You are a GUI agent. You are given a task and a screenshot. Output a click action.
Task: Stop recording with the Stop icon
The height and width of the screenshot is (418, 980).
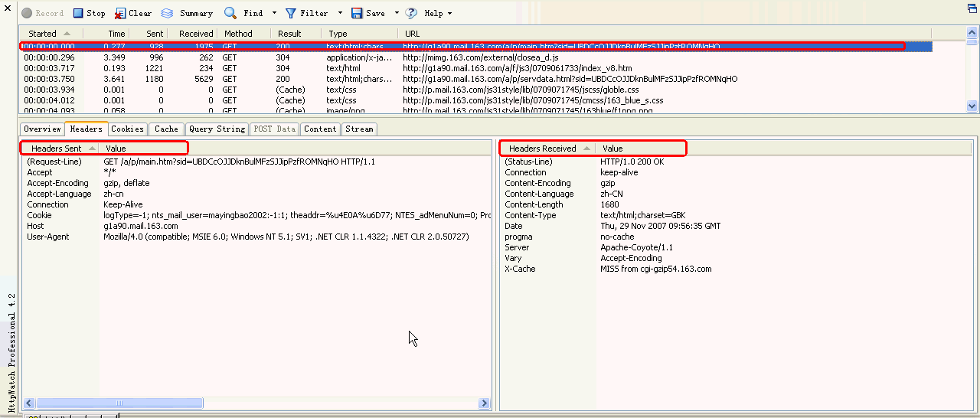point(78,13)
